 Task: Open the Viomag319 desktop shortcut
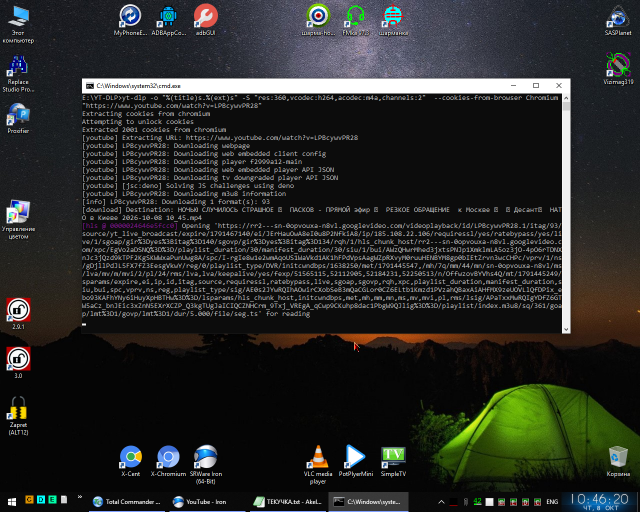point(618,69)
